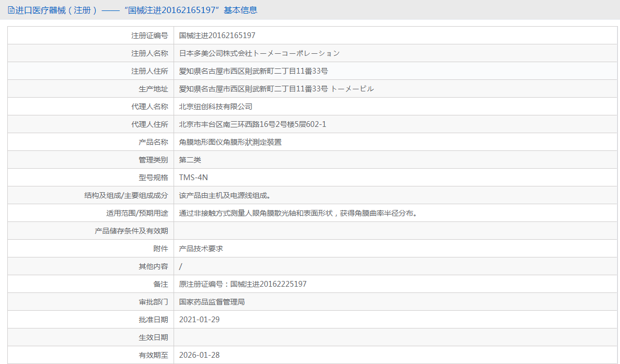620x364 pixels.
Task: Click the label 批准日期
Action: click(153, 320)
